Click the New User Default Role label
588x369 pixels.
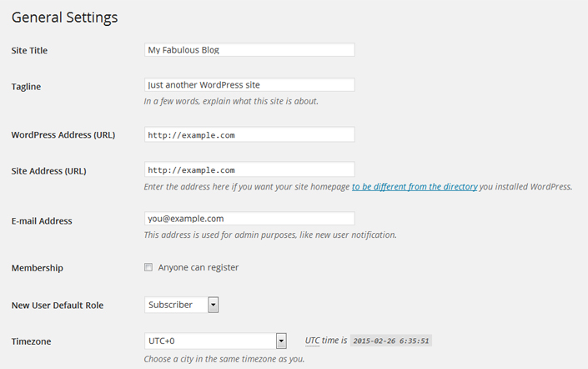(x=58, y=306)
